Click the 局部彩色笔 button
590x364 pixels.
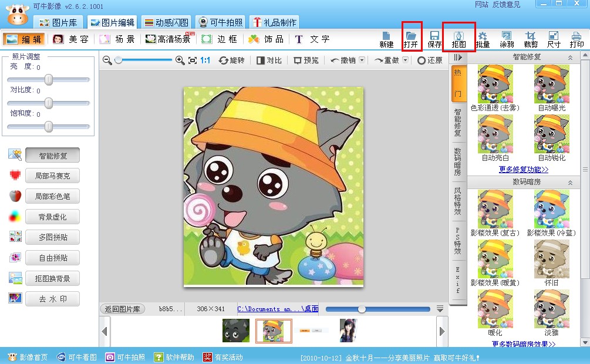53,197
